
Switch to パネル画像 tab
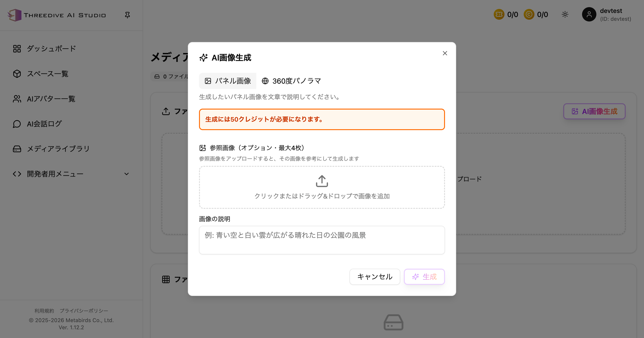point(227,81)
